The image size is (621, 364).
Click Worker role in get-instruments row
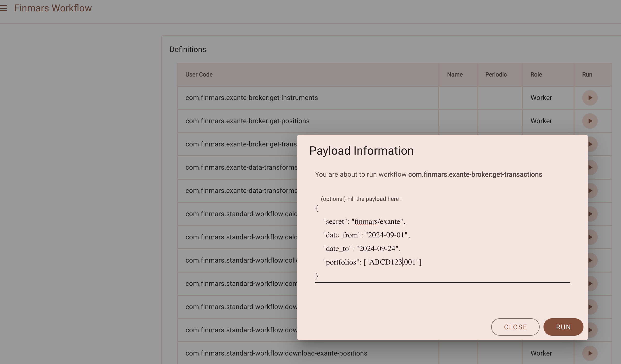[x=541, y=98]
